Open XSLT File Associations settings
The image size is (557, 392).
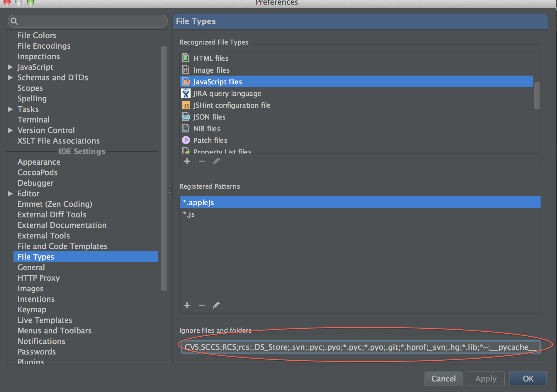click(59, 141)
